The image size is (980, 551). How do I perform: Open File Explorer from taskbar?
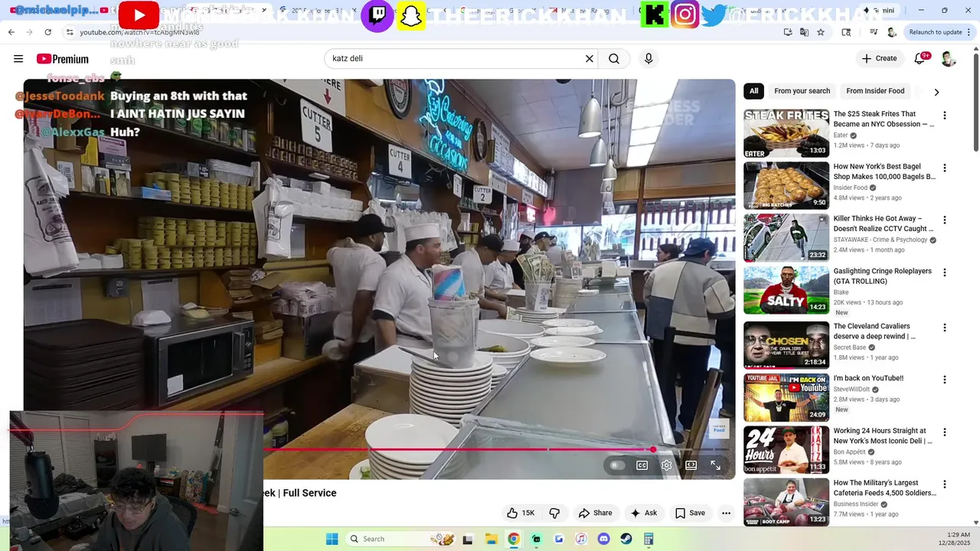491,539
